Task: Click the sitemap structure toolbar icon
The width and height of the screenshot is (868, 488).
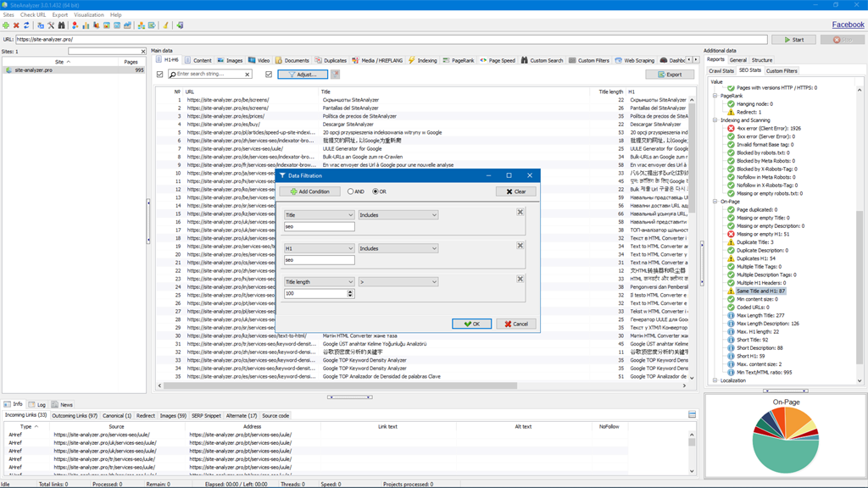Action: pos(142,25)
